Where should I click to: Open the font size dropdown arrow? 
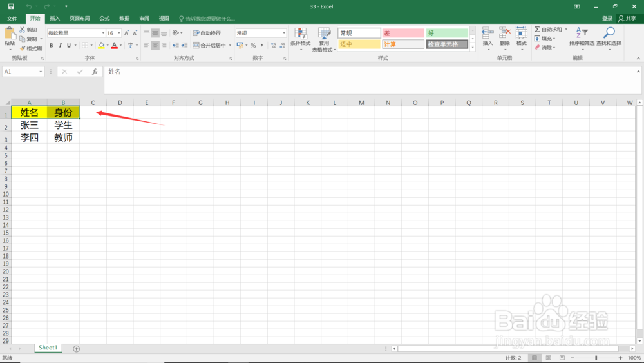119,33
